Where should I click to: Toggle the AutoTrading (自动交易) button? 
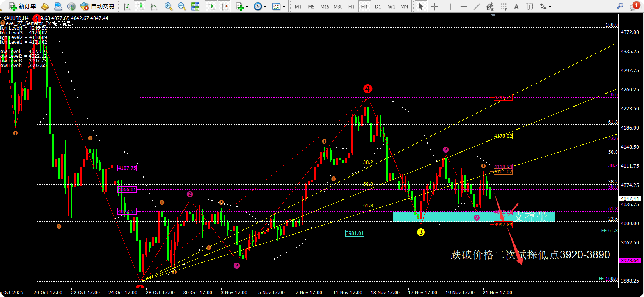click(x=98, y=6)
